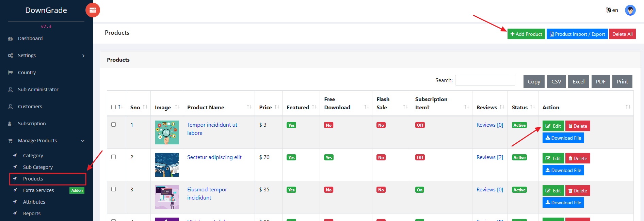Open the user avatar profile icon

click(x=630, y=10)
